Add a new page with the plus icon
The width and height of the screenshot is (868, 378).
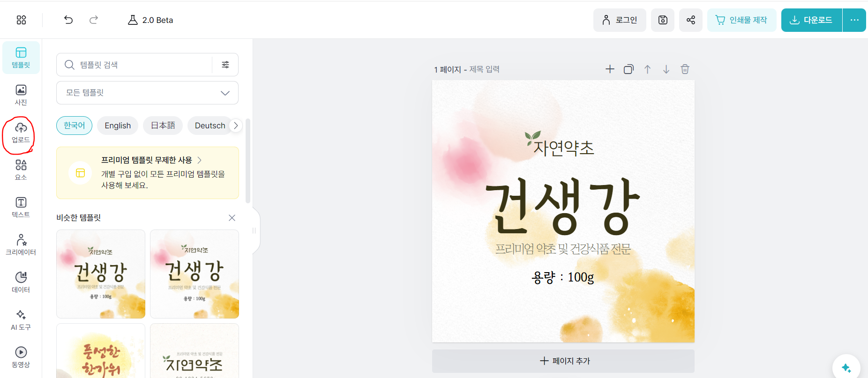pos(610,69)
